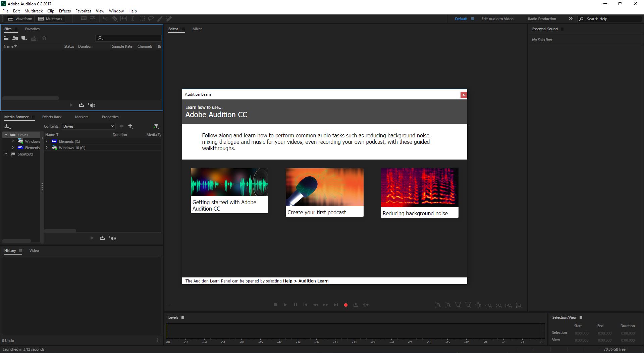Click the Play button in the Editor transport
Image resolution: width=644 pixels, height=353 pixels.
285,305
